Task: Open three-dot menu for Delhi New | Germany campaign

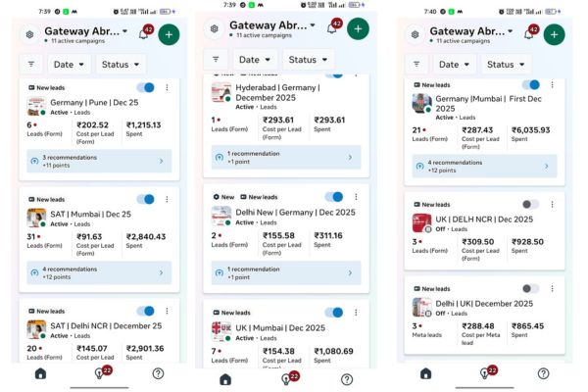Action: pyautogui.click(x=356, y=197)
